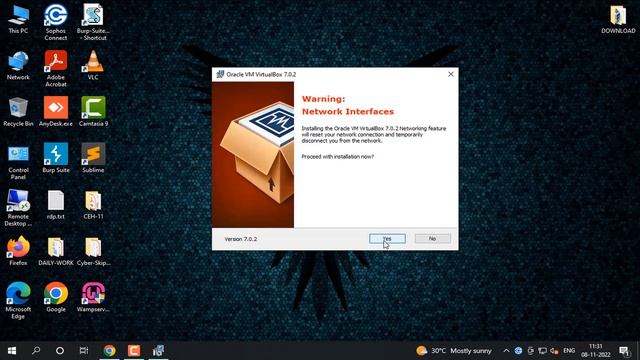Select the Burp-Suite shortcut on desktop

click(x=93, y=22)
